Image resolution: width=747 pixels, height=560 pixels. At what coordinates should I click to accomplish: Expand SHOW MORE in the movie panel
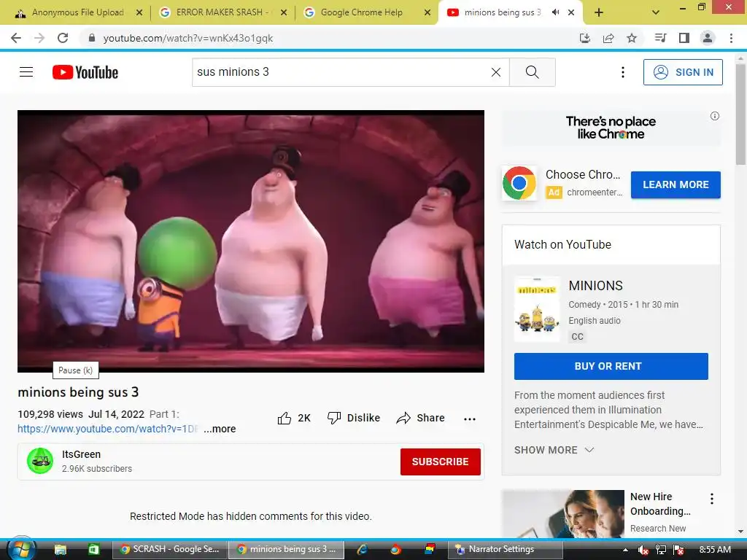[554, 450]
